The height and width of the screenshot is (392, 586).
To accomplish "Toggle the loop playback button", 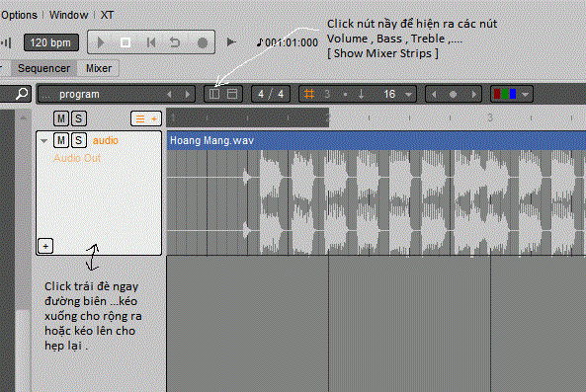I will [x=175, y=42].
